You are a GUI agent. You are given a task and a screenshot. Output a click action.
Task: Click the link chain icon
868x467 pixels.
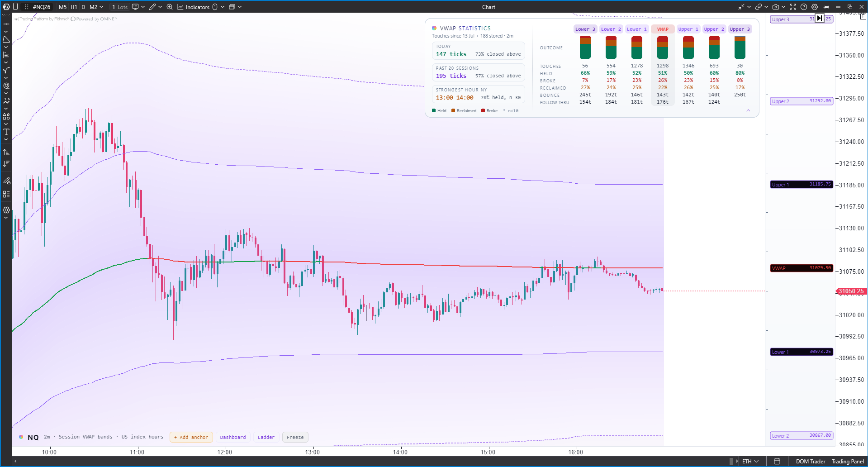(759, 7)
